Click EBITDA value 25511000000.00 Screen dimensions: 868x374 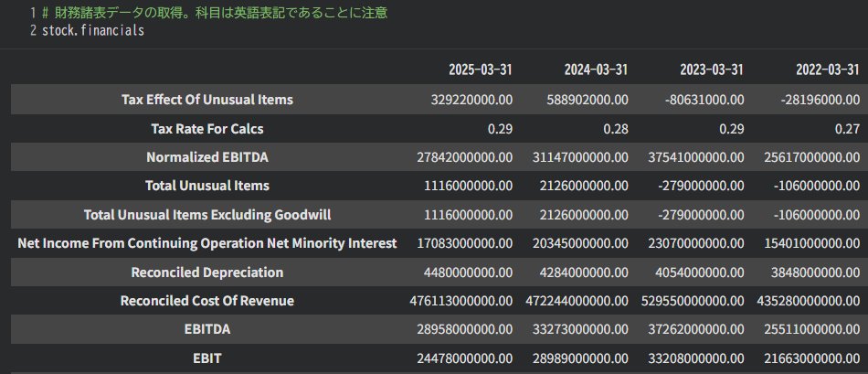tap(812, 330)
